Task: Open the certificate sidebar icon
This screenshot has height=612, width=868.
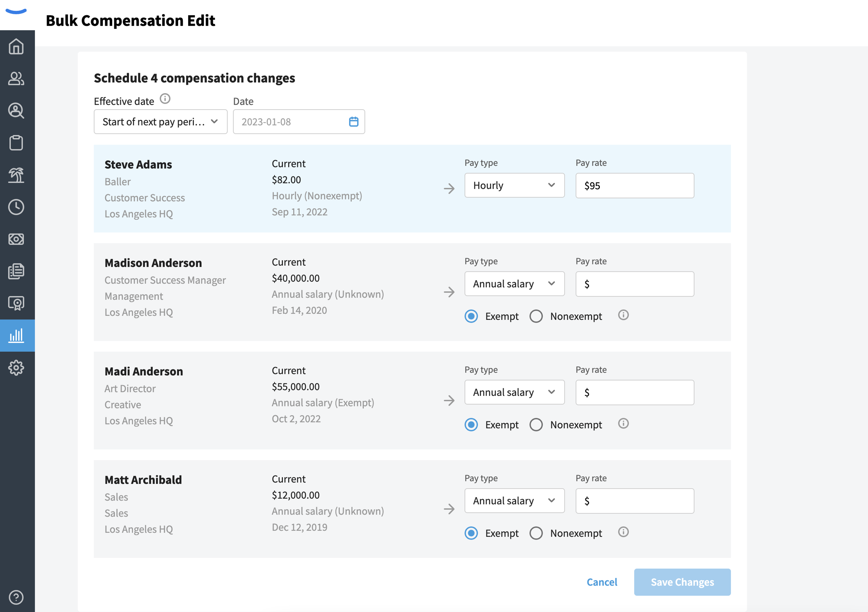Action: 16,303
